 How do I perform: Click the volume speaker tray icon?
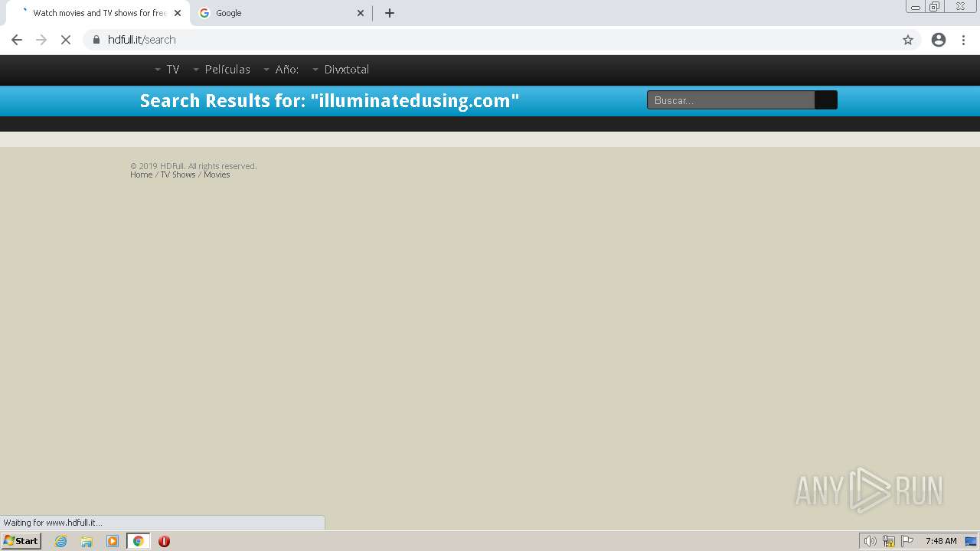click(x=870, y=541)
